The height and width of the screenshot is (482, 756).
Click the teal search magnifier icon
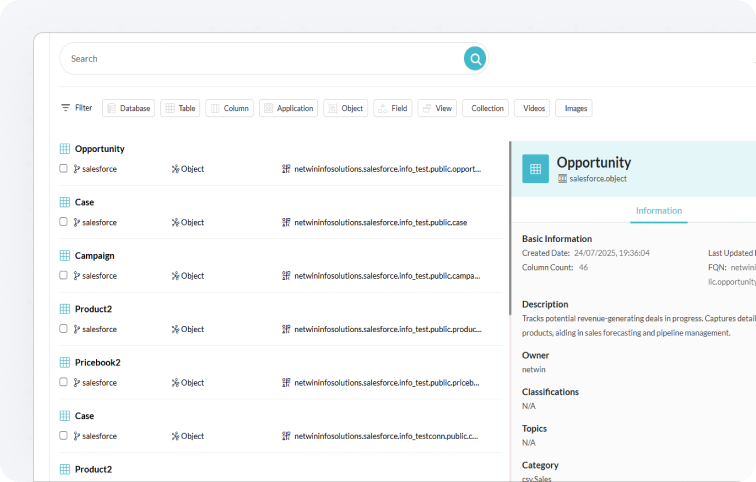[474, 59]
